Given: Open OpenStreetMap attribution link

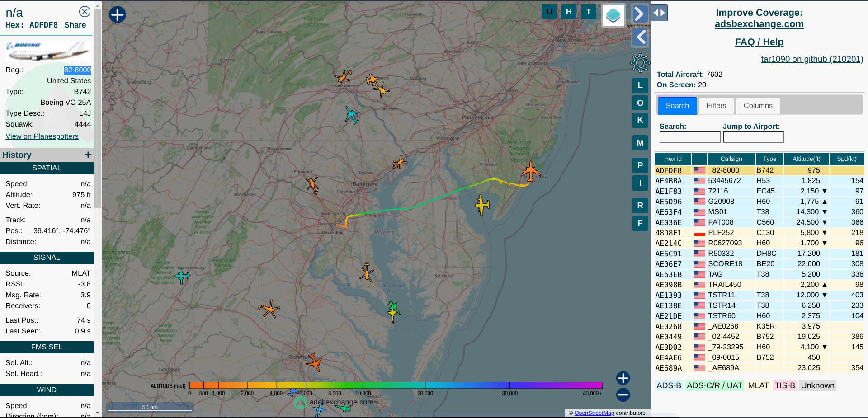Looking at the screenshot, I should point(594,413).
